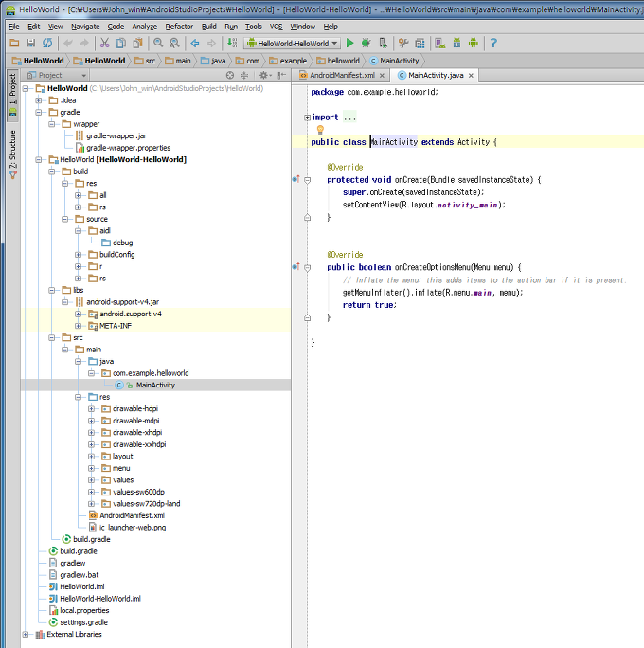Collapse the gradle folder node
The image size is (644, 648).
point(39,113)
